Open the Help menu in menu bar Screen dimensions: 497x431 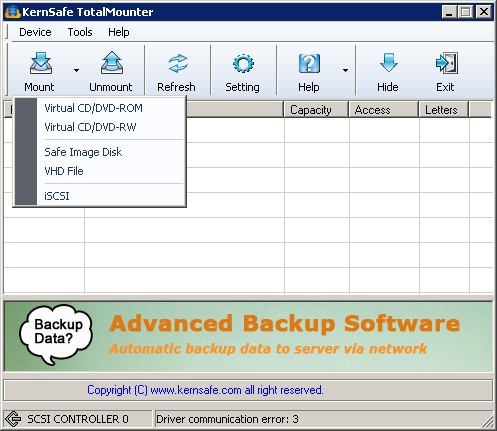pyautogui.click(x=119, y=32)
